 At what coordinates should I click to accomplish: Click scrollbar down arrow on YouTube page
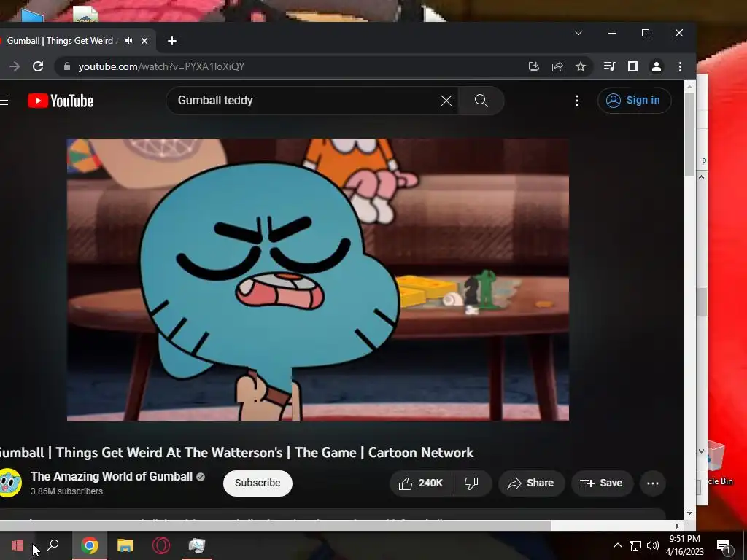click(x=689, y=513)
